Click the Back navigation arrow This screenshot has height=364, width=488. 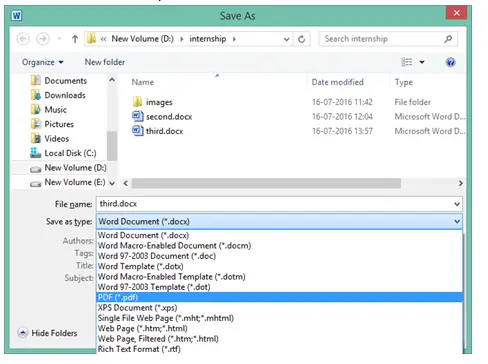[23, 39]
